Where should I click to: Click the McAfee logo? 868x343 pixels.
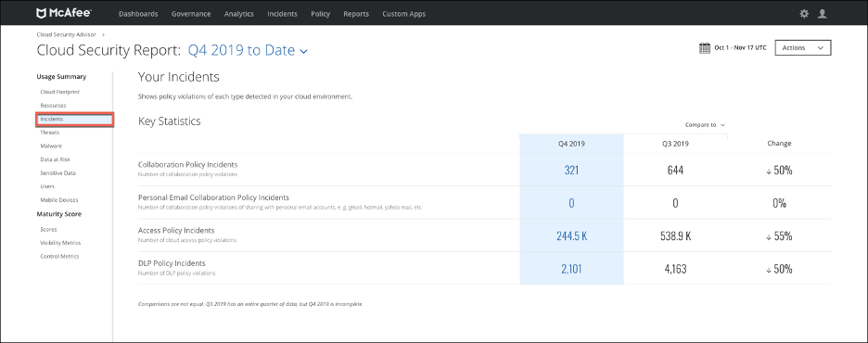[64, 13]
